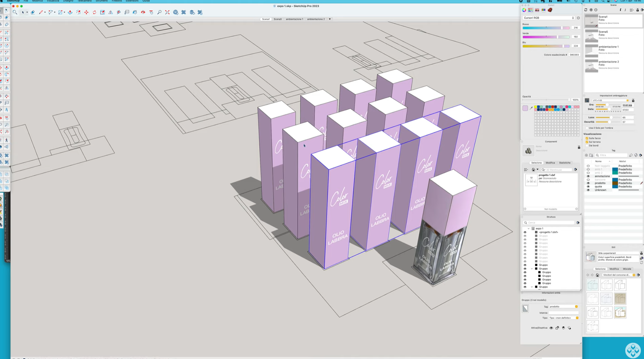Open the Statistiche tab in Componenti
644x359 pixels.
click(565, 163)
